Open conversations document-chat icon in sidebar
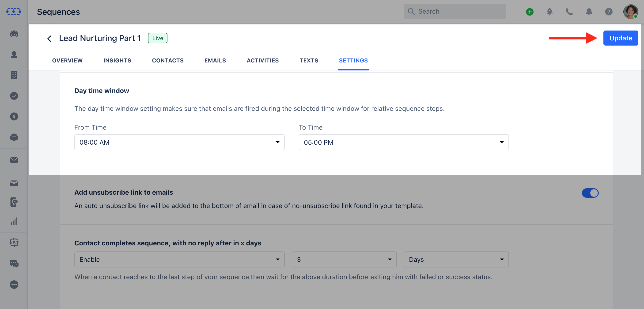This screenshot has width=644, height=309. (x=14, y=202)
